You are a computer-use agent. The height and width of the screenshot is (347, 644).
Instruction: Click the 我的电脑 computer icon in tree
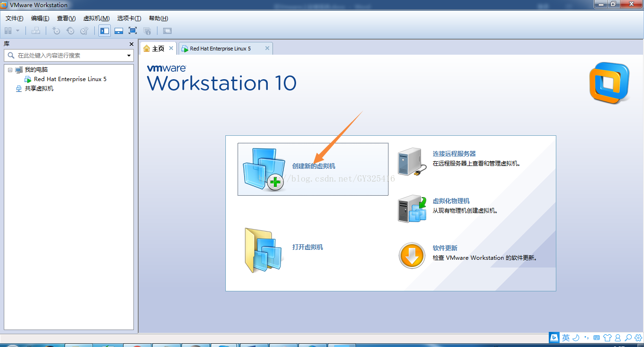point(19,70)
